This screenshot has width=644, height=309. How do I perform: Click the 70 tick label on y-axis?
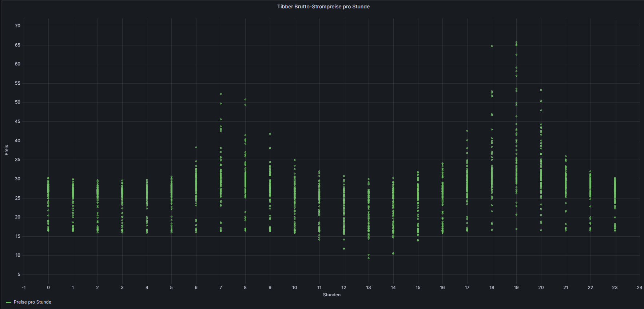17,26
